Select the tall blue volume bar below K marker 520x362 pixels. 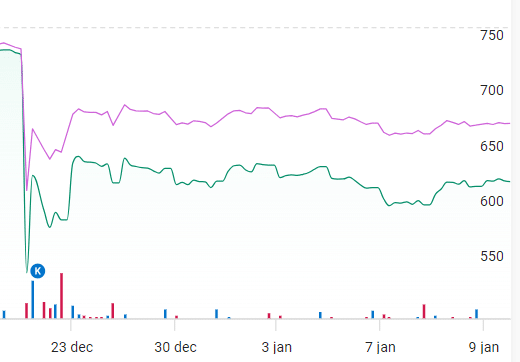(33, 300)
